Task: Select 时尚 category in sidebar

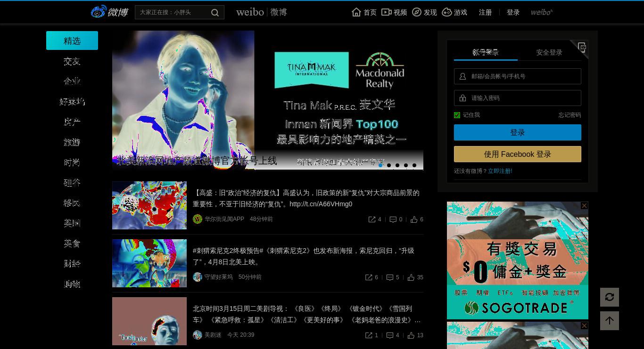Action: 72,162
